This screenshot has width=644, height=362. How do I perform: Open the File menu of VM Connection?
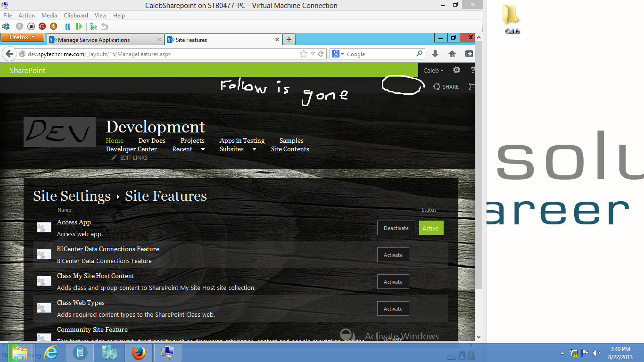(x=8, y=16)
